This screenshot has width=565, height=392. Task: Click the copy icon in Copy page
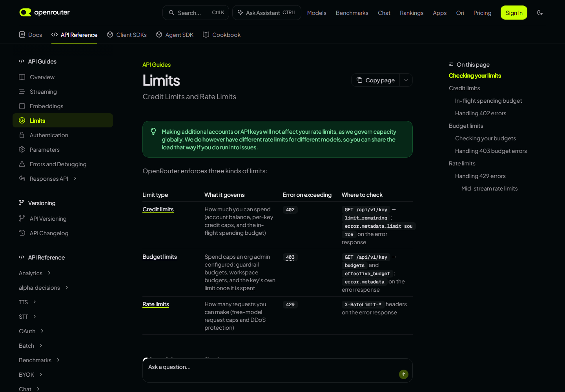pos(359,80)
